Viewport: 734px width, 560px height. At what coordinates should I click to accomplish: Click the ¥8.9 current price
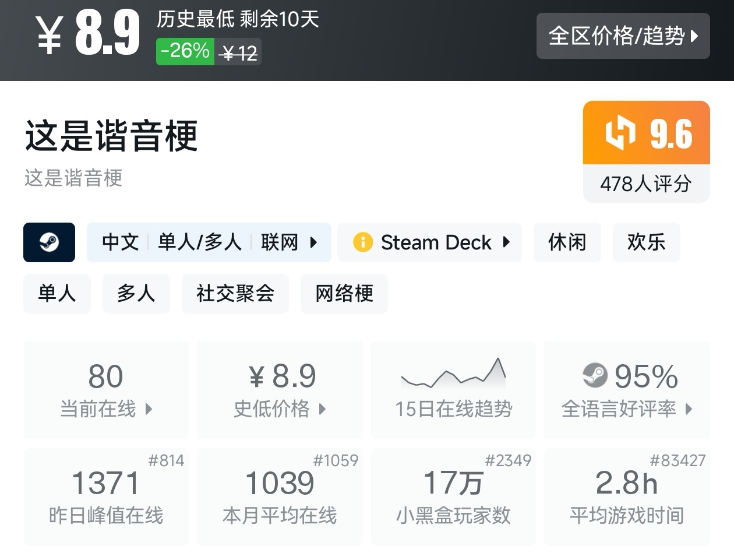coord(88,34)
